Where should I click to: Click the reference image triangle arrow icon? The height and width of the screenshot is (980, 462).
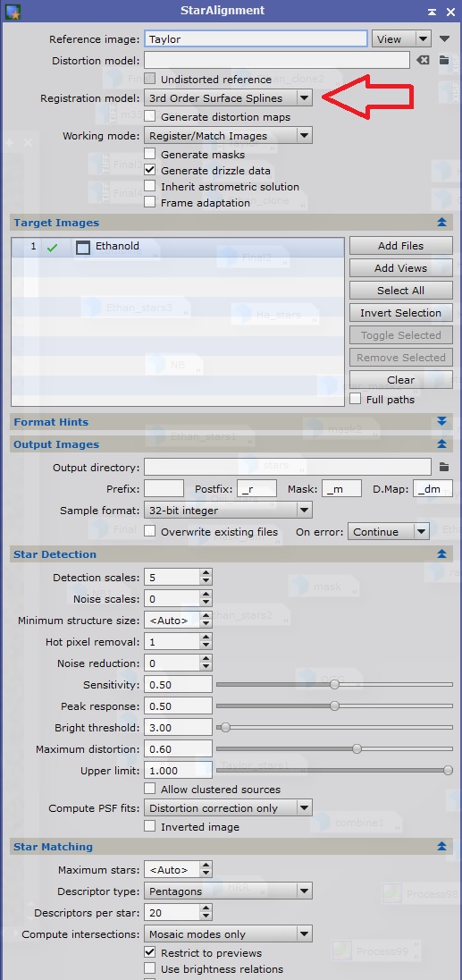point(444,38)
